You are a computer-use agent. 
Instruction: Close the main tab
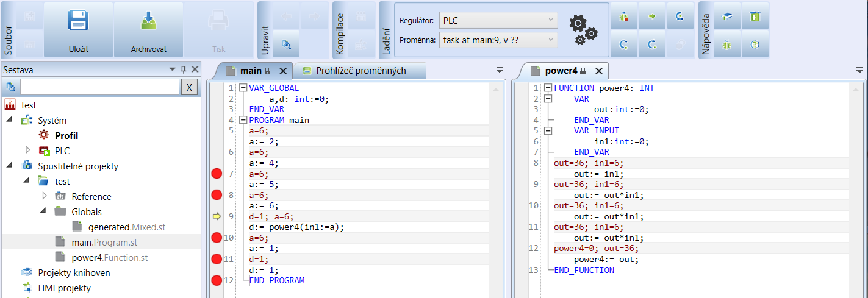pos(284,71)
